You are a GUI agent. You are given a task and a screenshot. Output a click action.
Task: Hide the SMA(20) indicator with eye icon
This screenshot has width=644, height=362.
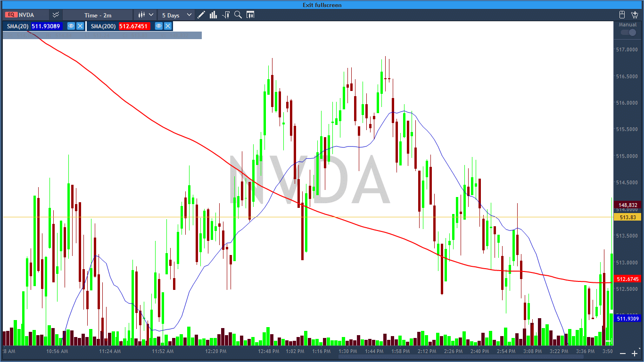click(71, 26)
